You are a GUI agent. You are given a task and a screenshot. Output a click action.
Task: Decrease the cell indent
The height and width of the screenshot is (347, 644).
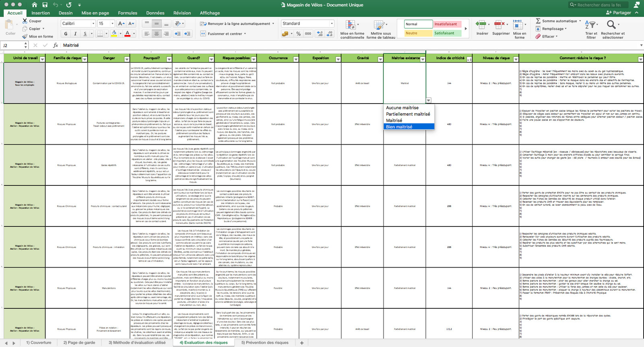[x=178, y=34]
